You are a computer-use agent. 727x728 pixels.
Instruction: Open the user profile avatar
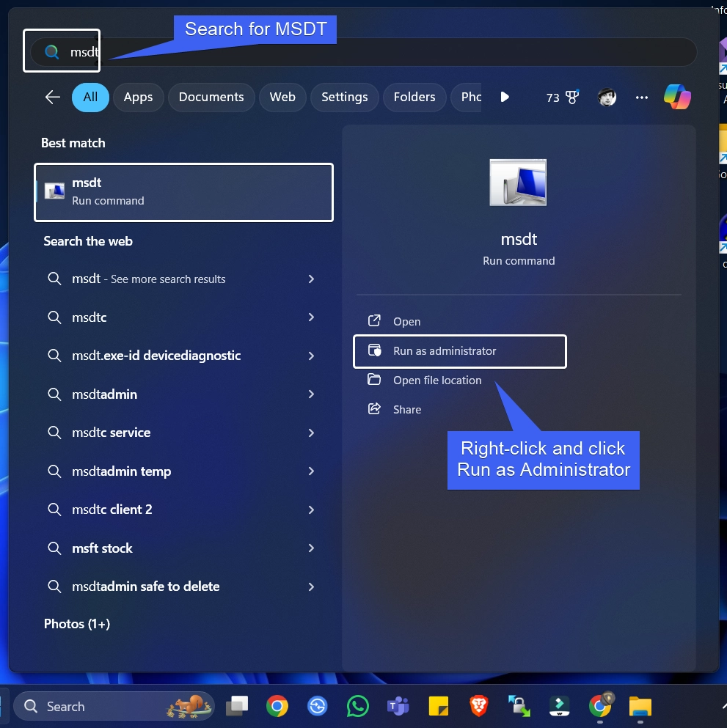(x=607, y=97)
